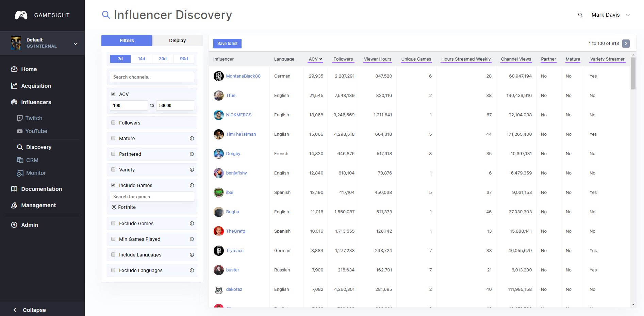The width and height of the screenshot is (644, 316).
Task: Go to Twitch influencers
Action: 30,118
